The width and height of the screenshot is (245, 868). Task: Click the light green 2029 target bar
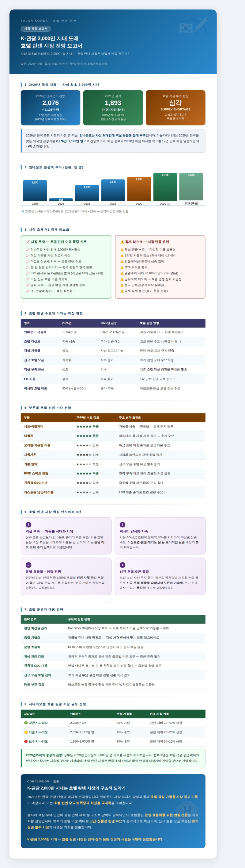(191, 187)
